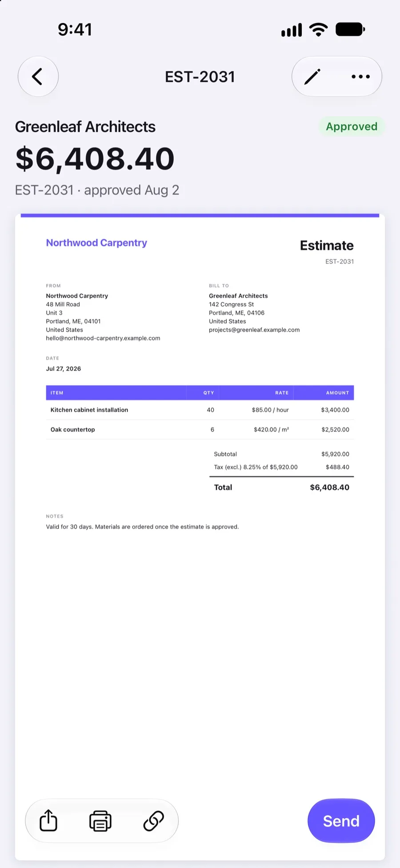Tap '48 Mill Road' address line
400x868 pixels.
point(63,305)
